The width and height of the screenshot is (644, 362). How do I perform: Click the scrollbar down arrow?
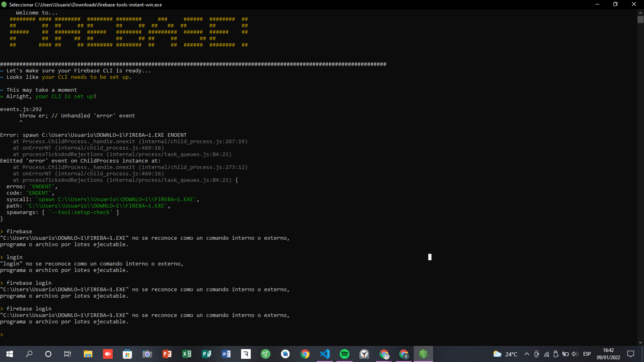640,343
